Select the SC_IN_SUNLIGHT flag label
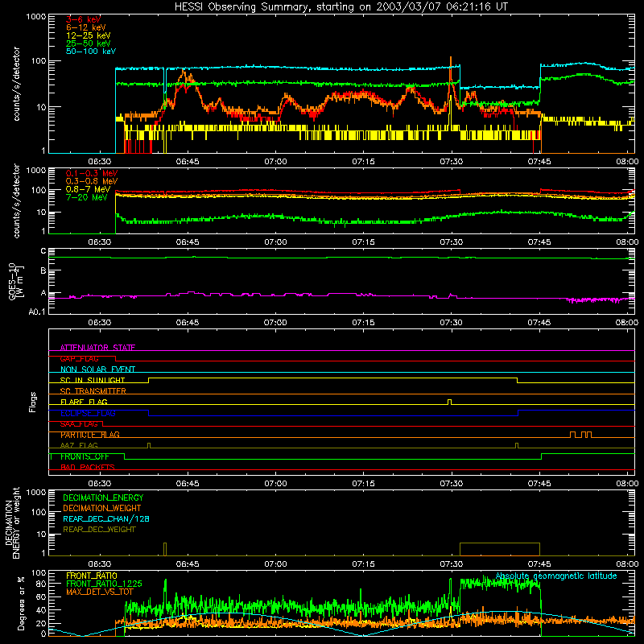 [93, 380]
